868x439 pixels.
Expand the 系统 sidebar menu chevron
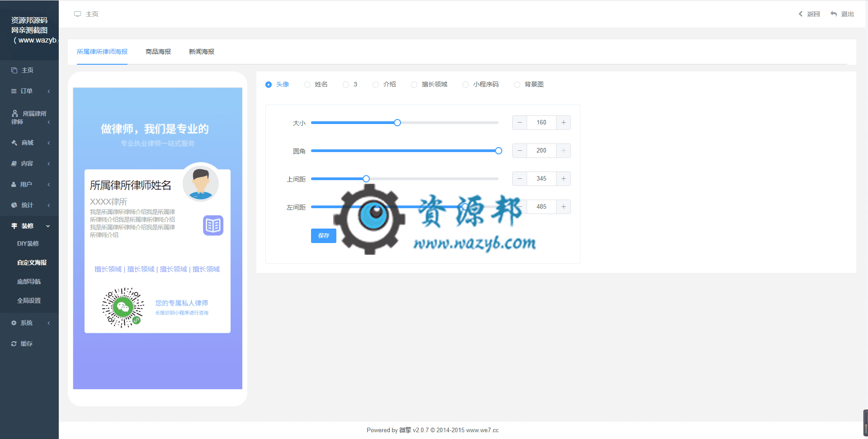click(x=49, y=323)
